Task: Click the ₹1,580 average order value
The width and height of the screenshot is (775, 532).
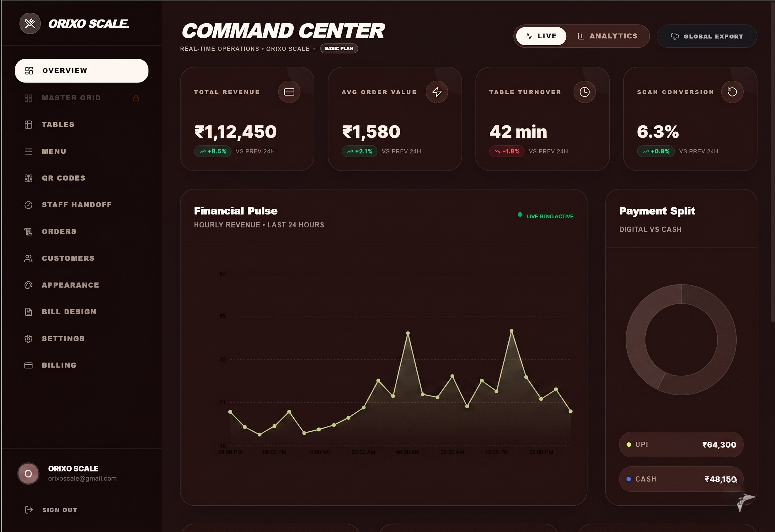Action: [x=371, y=132]
